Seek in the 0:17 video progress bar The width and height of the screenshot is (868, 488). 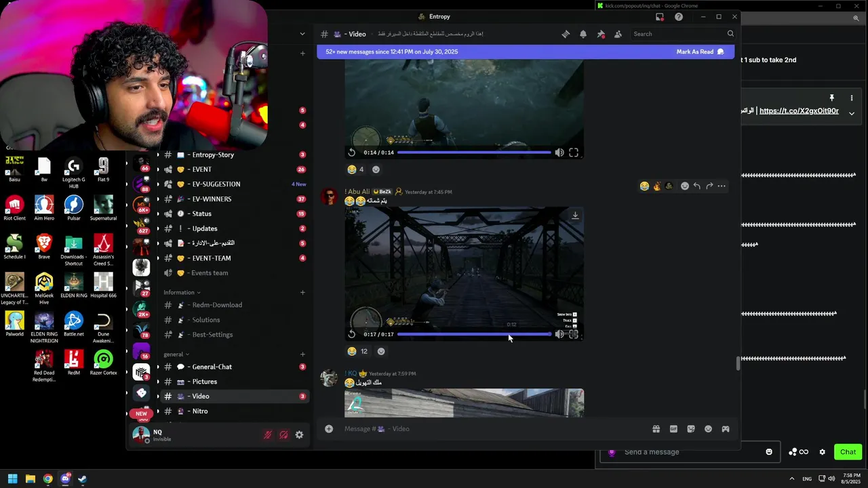[x=474, y=334]
